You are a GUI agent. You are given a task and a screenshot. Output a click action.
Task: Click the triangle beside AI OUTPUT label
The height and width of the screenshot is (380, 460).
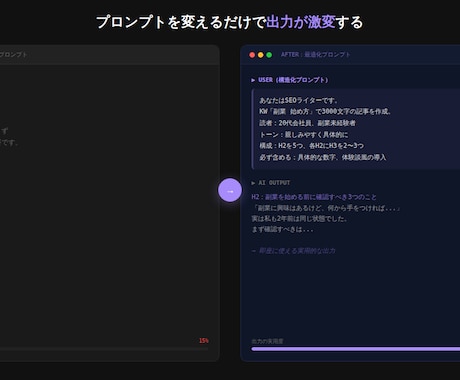coord(253,183)
